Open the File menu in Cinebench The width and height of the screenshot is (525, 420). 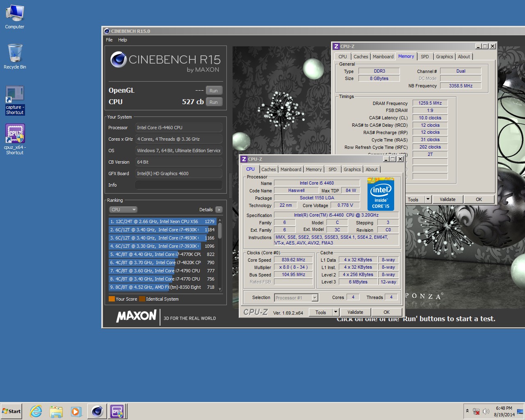[x=109, y=40]
